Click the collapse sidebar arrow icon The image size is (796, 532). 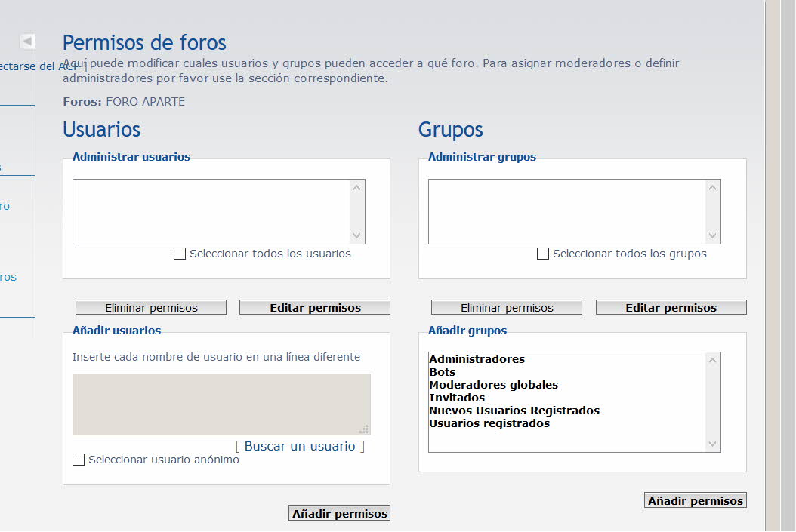27,41
